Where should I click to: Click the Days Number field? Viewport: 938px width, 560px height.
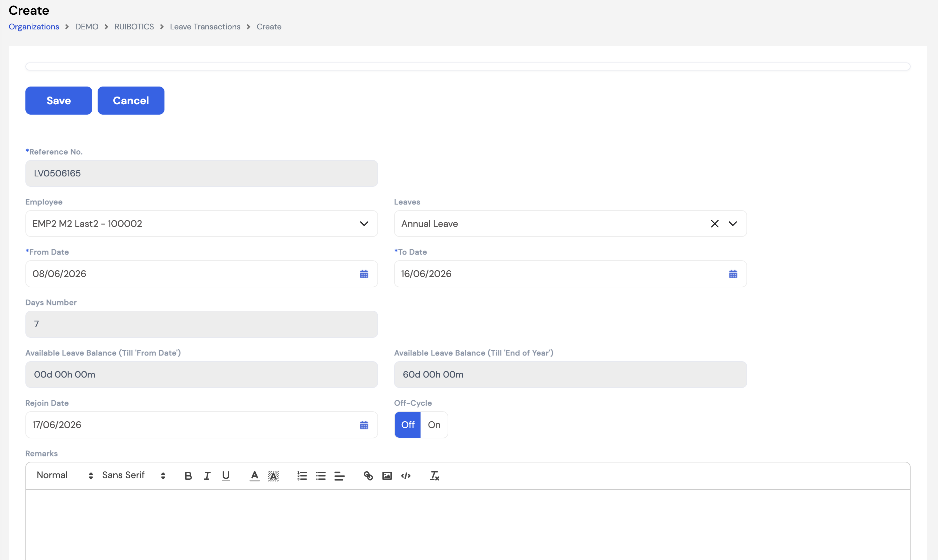tap(202, 324)
